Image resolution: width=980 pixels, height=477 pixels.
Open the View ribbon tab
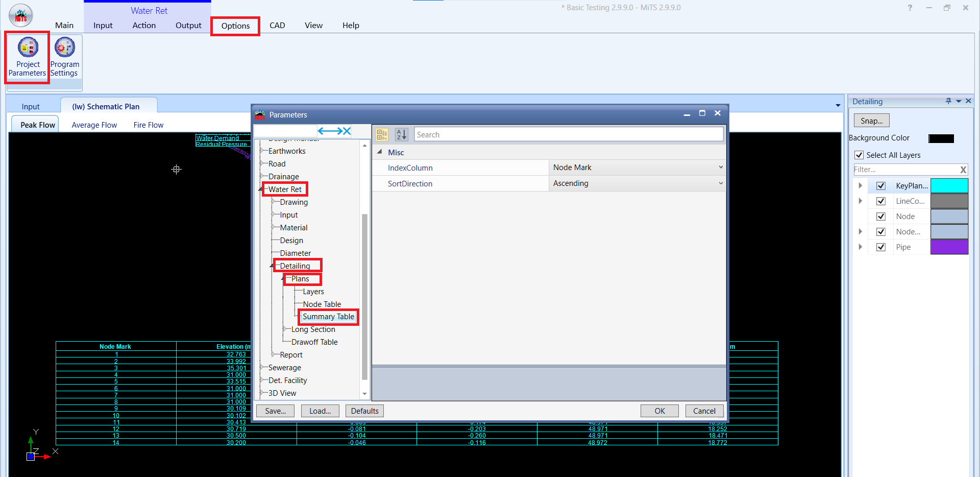click(313, 25)
